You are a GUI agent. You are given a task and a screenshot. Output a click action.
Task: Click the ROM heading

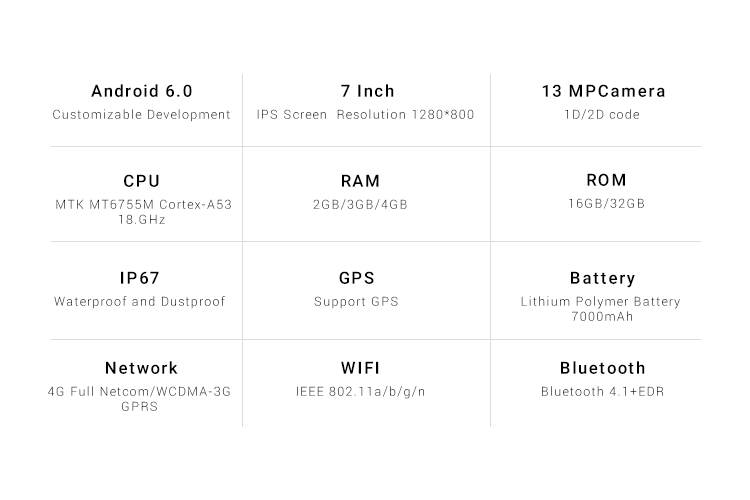[606, 180]
